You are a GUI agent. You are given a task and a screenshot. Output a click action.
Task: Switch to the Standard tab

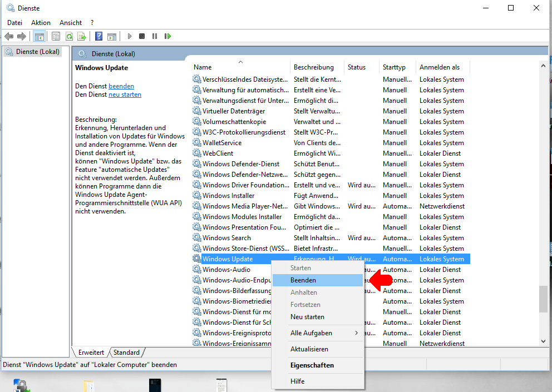click(x=126, y=352)
